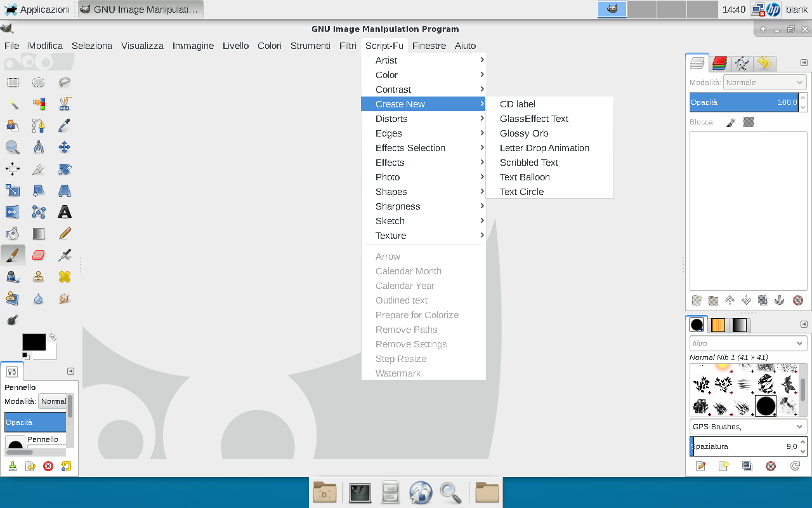Select the Rectangle Select tool

(13, 82)
